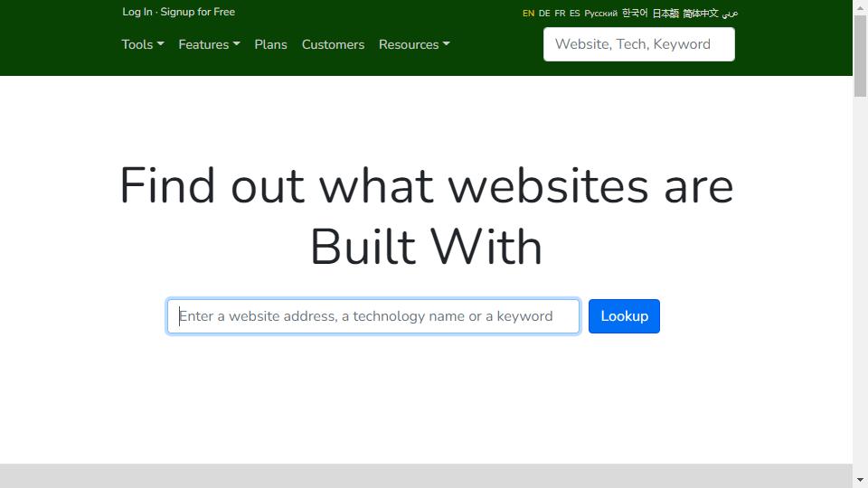Click the page scrollbar thumb
868x488 pixels.
(860, 55)
